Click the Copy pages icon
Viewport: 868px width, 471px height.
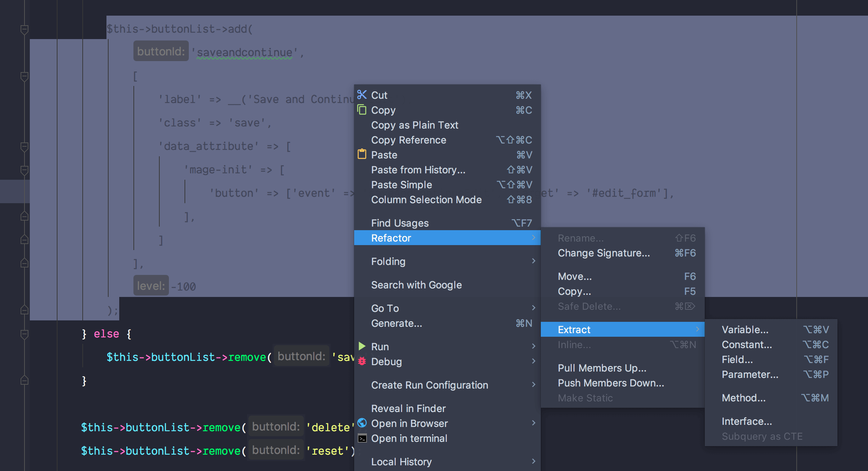coord(362,110)
